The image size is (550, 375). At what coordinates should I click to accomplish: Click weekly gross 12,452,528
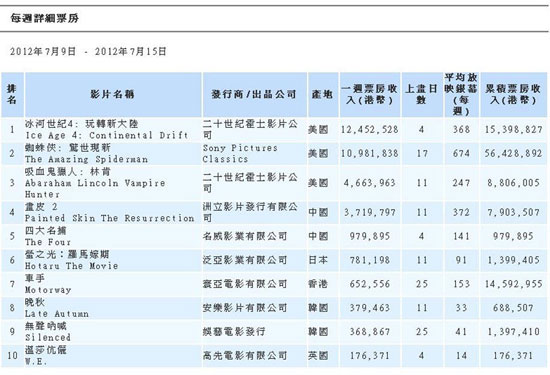370,130
